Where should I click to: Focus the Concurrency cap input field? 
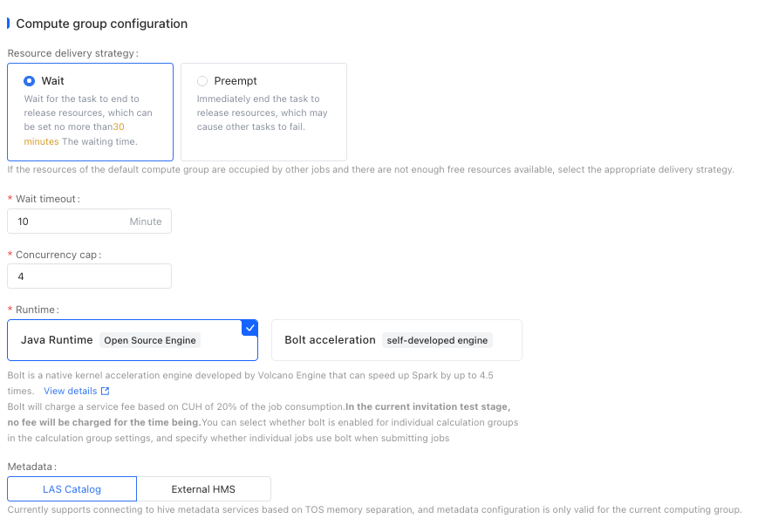coord(89,276)
